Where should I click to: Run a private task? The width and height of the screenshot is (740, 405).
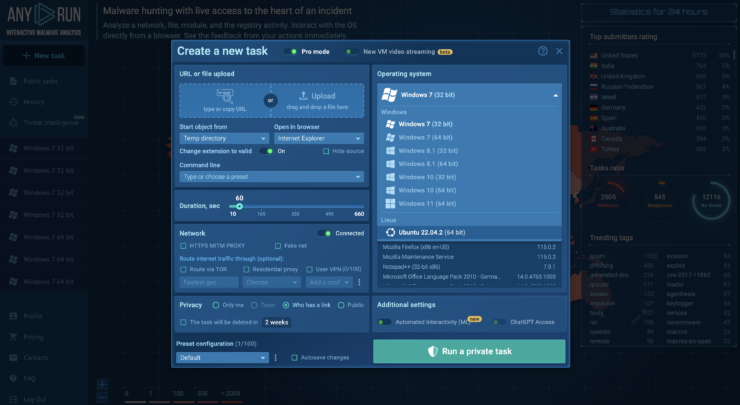(469, 351)
